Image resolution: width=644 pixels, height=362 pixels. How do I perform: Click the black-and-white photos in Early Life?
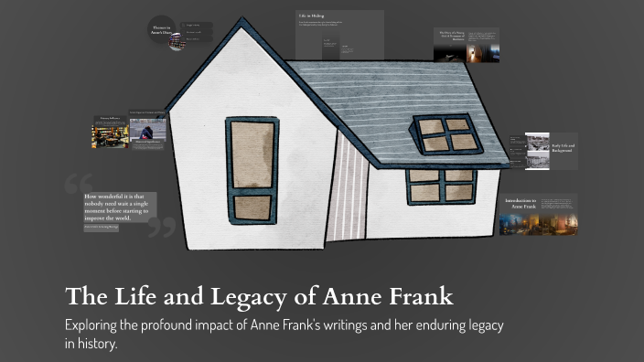coord(537,151)
